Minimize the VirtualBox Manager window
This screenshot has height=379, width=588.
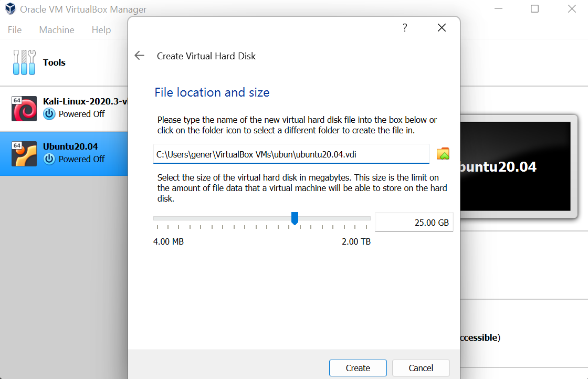[498, 8]
